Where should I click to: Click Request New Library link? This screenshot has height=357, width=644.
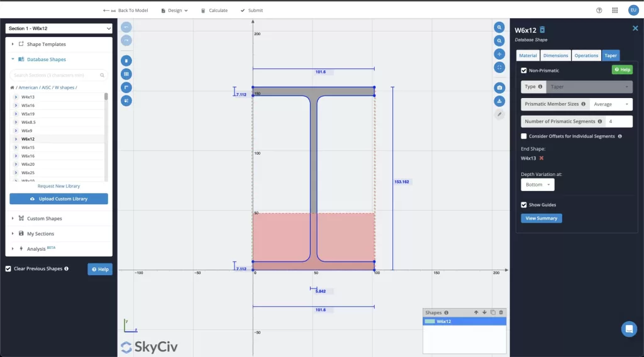coord(58,186)
